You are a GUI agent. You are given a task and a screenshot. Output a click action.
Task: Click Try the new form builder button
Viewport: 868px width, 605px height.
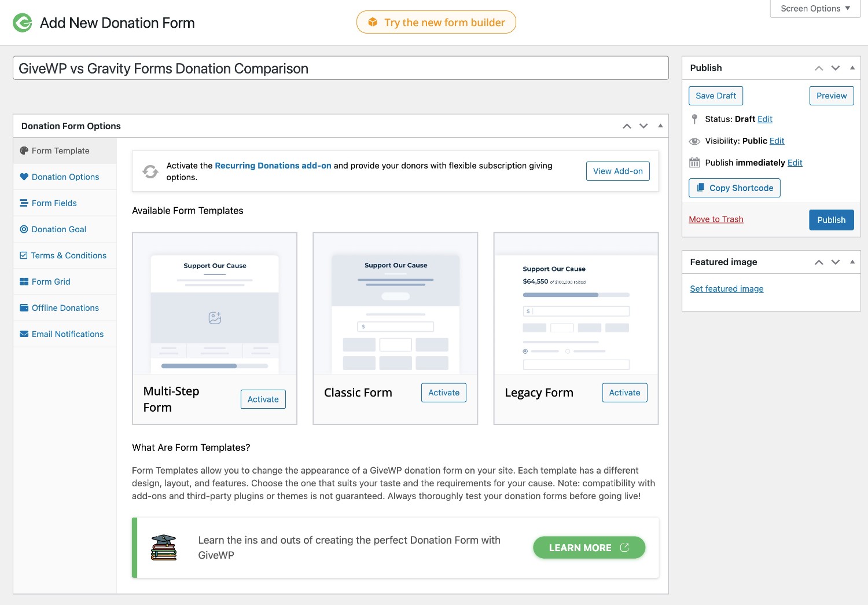pyautogui.click(x=436, y=22)
